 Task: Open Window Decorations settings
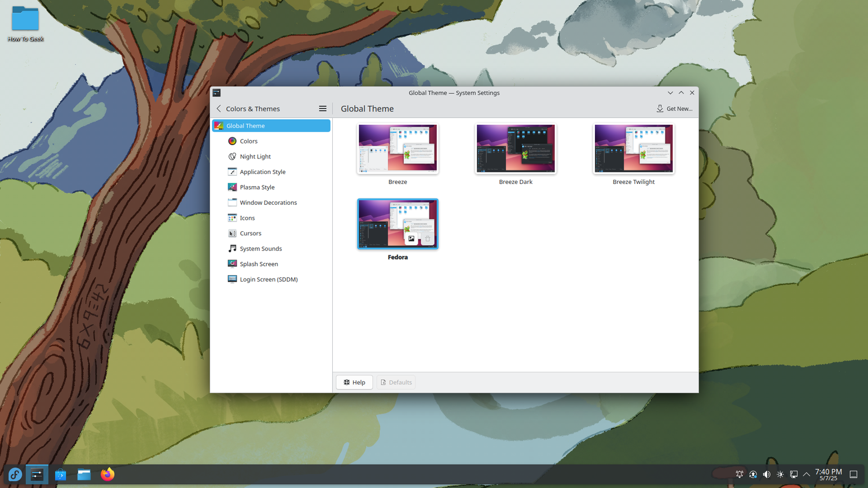pos(271,202)
